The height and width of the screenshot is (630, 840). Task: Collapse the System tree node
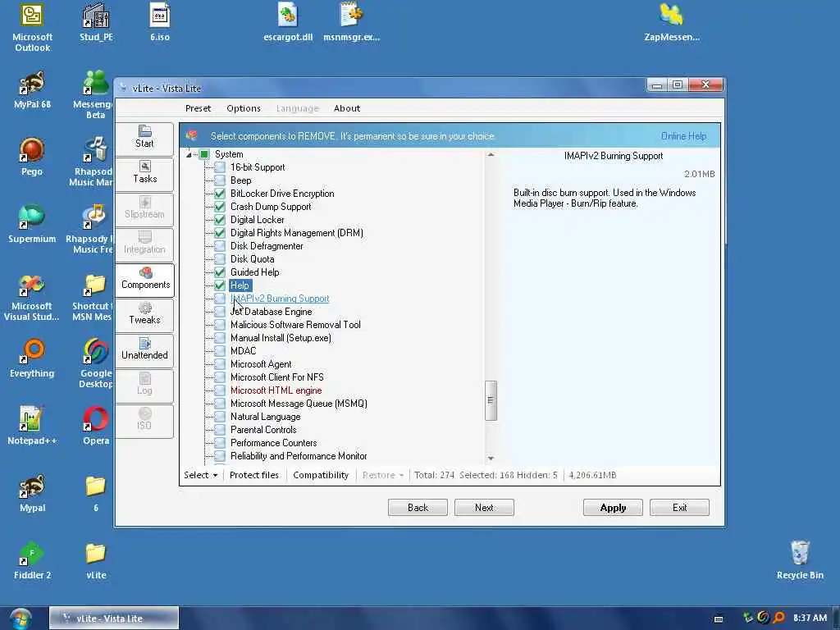coord(189,155)
